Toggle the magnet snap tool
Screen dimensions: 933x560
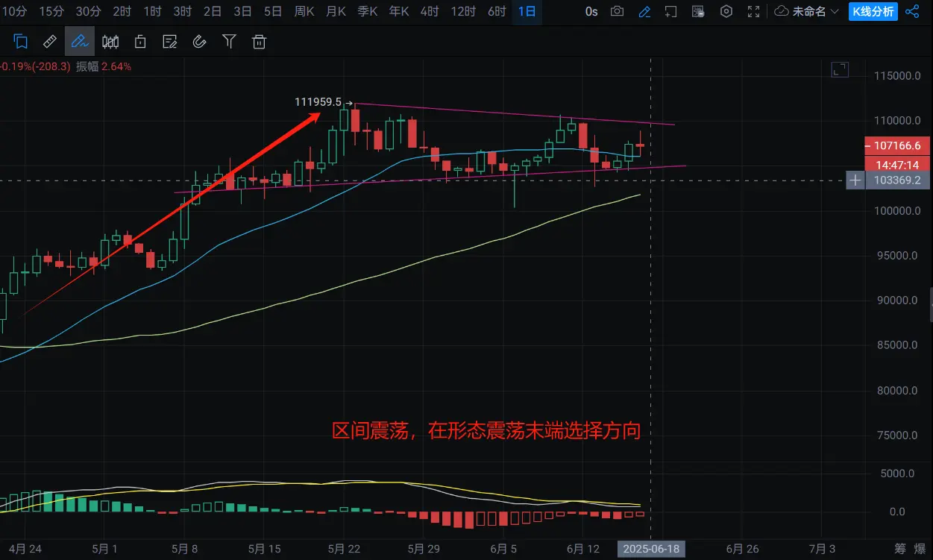(199, 42)
